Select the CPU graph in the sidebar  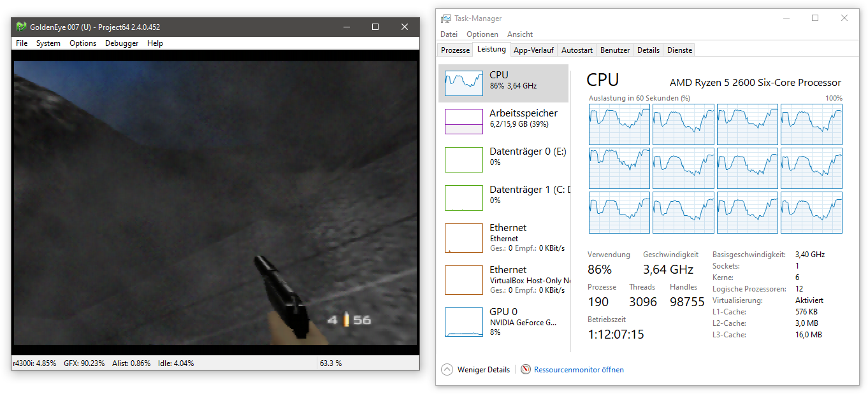(503, 83)
